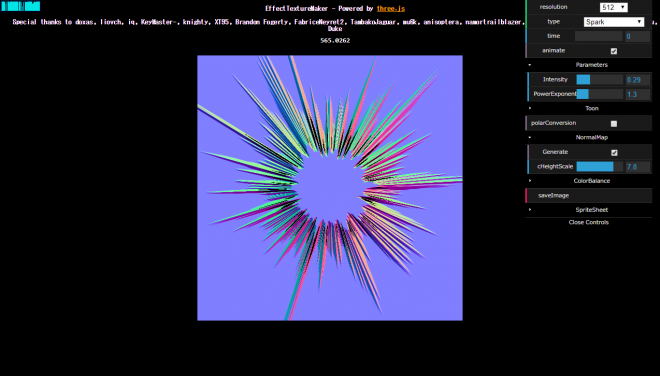The height and width of the screenshot is (376, 660).
Task: Click the cyan stats graph icon
Action: pyautogui.click(x=21, y=6)
